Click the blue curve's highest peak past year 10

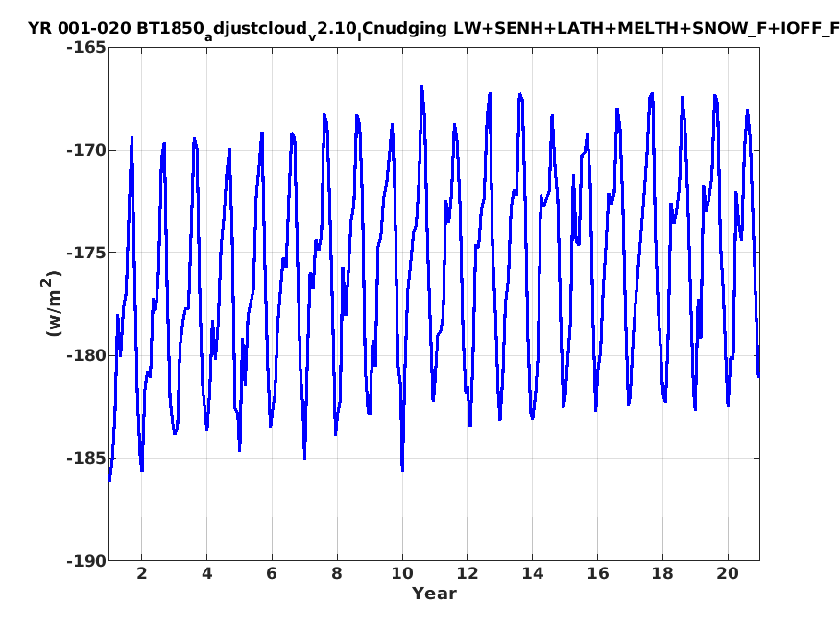coord(421,87)
